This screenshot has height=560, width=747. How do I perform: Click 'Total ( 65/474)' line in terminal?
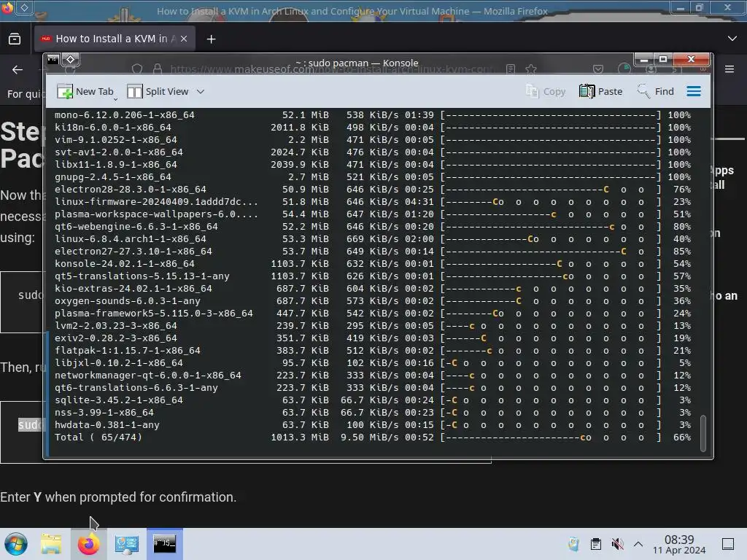click(x=373, y=437)
